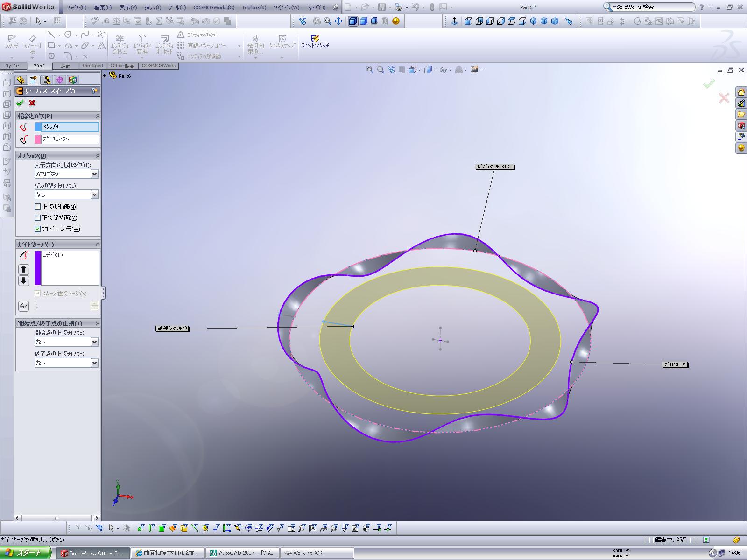Select the profile field スケッチ4
Viewport: 747px width, 560px height.
tap(70, 127)
